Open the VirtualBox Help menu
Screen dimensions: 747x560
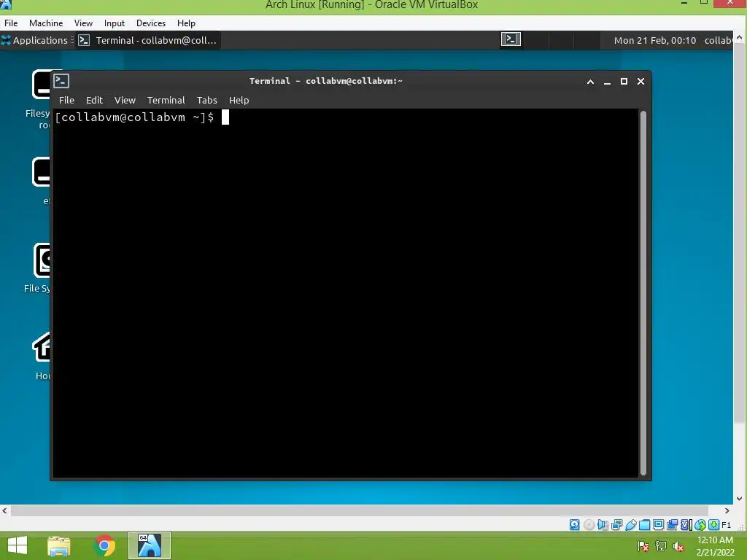(186, 23)
